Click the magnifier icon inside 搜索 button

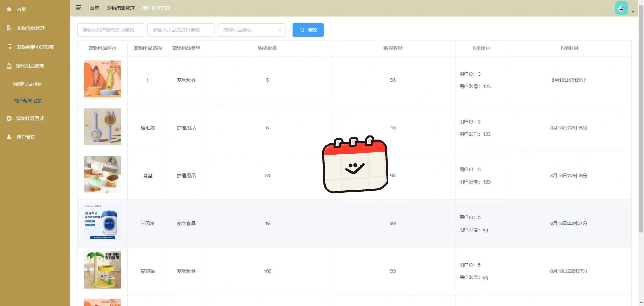point(302,30)
